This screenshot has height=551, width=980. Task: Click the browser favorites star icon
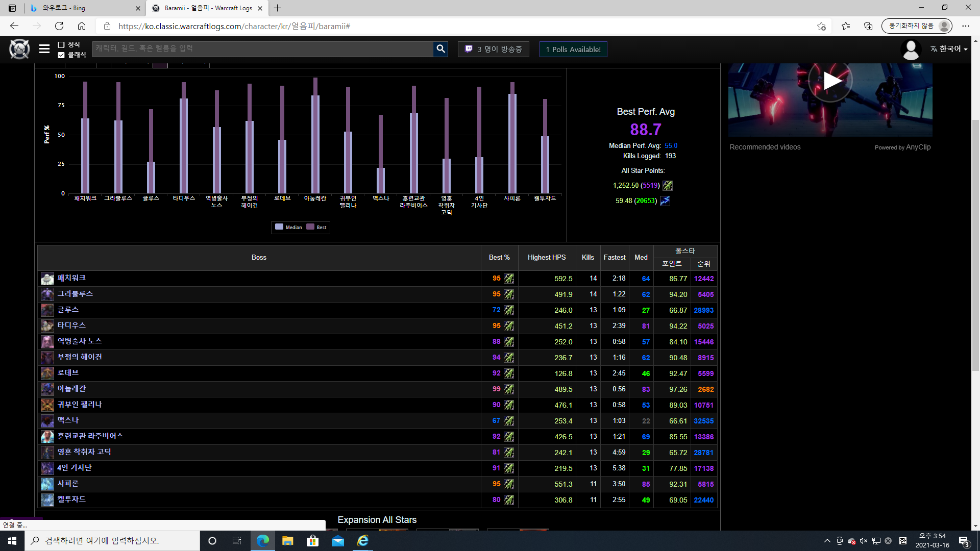click(x=846, y=26)
